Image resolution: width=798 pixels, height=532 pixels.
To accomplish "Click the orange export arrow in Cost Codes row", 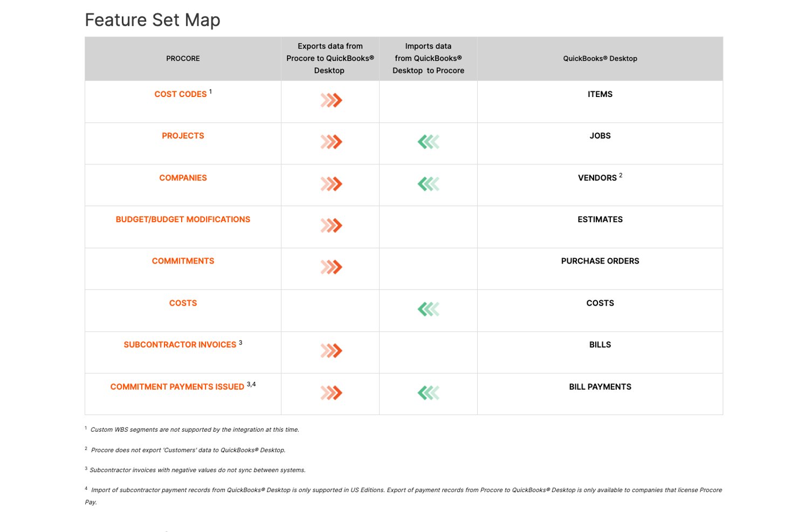I will coord(331,100).
